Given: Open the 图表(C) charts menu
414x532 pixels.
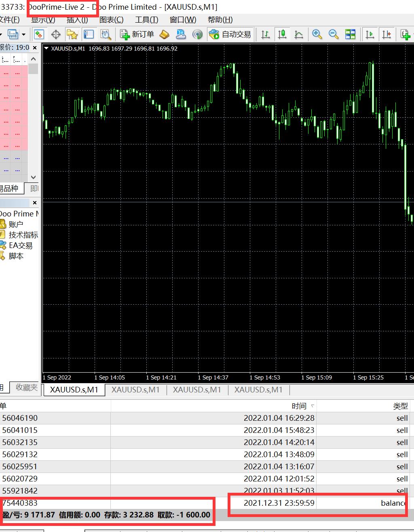Looking at the screenshot, I should tap(112, 20).
